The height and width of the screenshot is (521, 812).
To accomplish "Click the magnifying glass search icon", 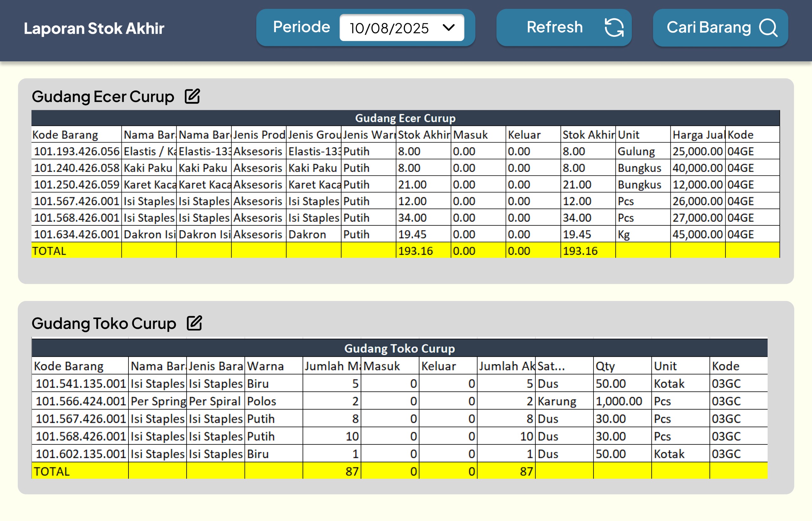I will (769, 27).
